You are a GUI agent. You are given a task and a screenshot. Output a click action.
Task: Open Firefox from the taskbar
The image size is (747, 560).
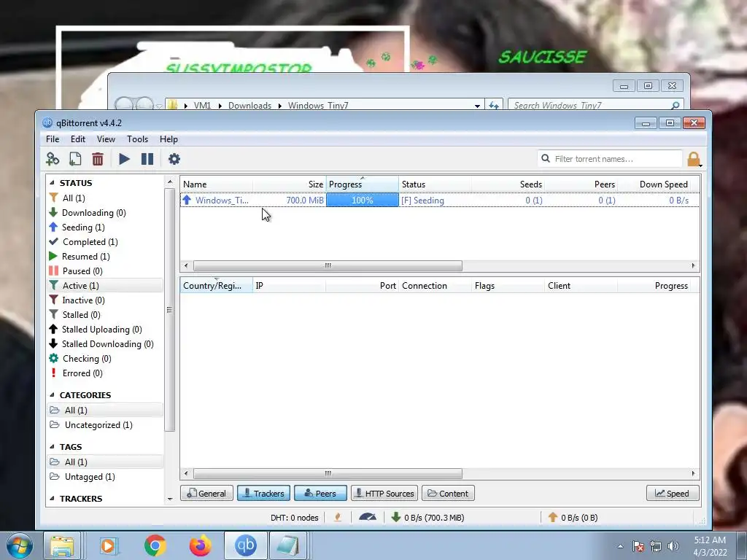(x=200, y=545)
